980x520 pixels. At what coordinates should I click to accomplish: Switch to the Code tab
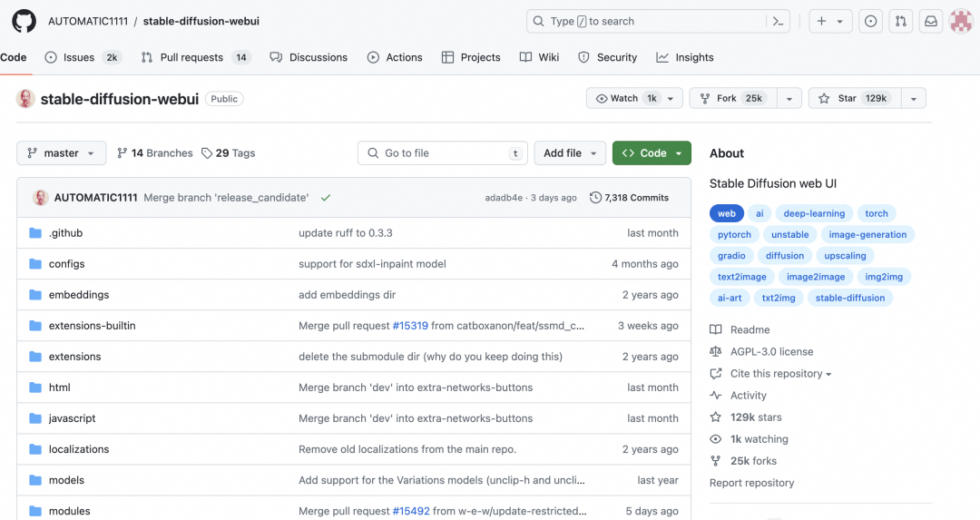[x=13, y=57]
